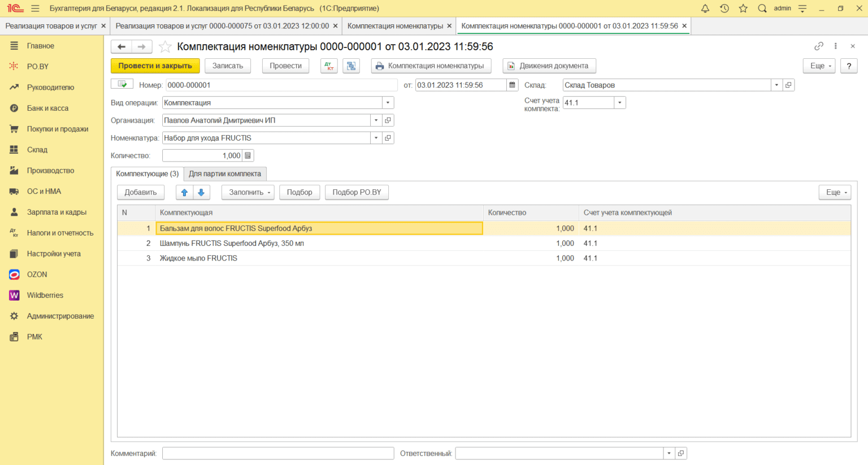This screenshot has width=868, height=465.
Task: Click into the Комментарий input field
Action: tap(277, 453)
